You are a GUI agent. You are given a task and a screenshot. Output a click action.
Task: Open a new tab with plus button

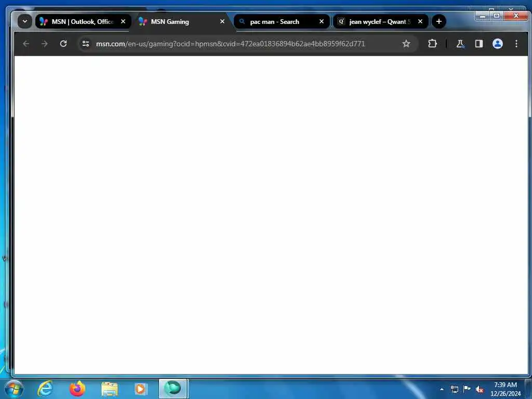(438, 21)
